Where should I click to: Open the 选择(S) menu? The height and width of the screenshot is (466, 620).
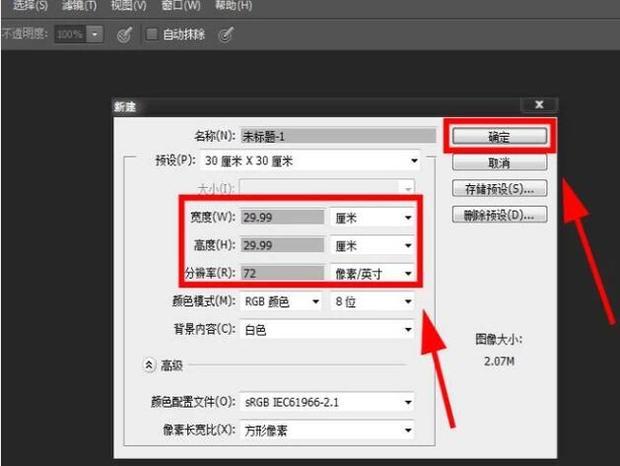(x=30, y=6)
